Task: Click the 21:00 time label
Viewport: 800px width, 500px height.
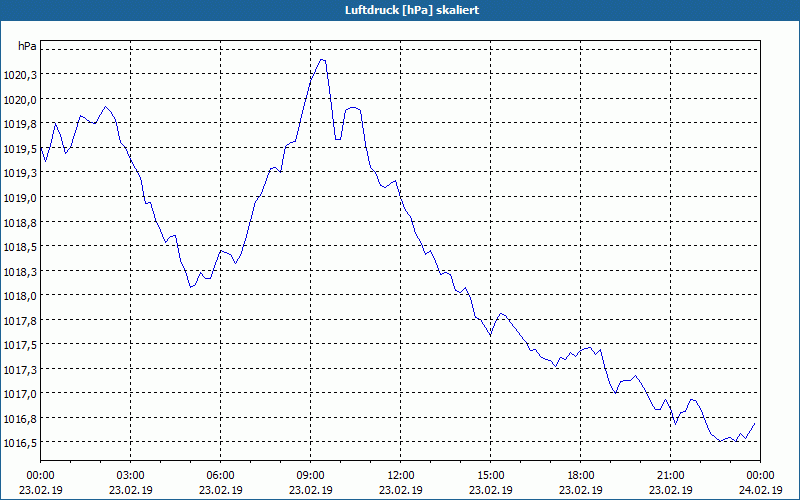Action: point(670,476)
